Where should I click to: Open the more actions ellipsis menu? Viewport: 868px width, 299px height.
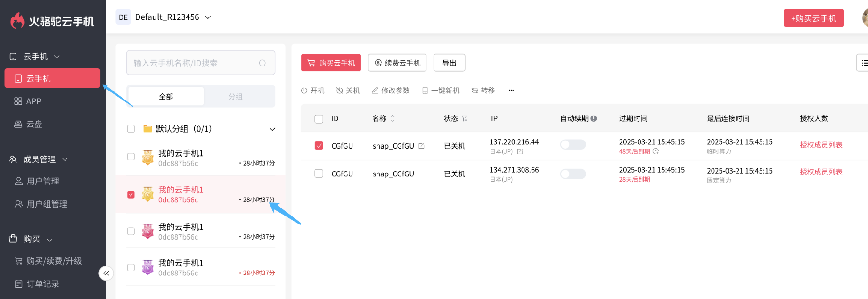[x=511, y=90]
